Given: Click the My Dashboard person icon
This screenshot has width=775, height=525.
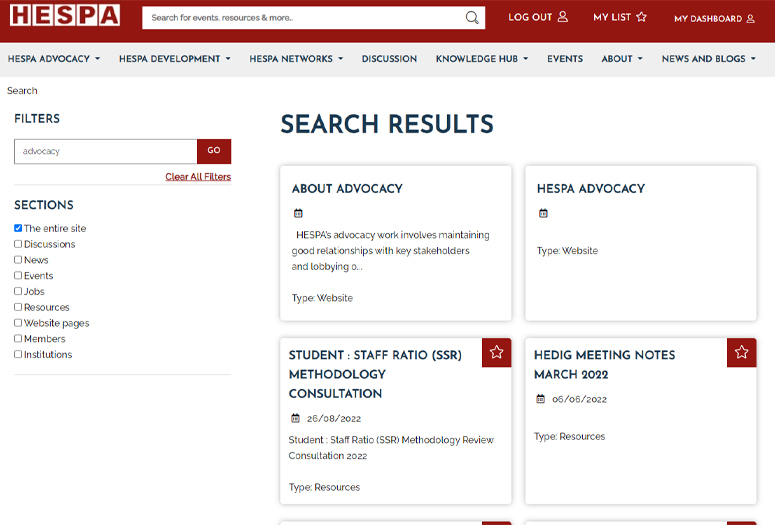Looking at the screenshot, I should (x=750, y=19).
